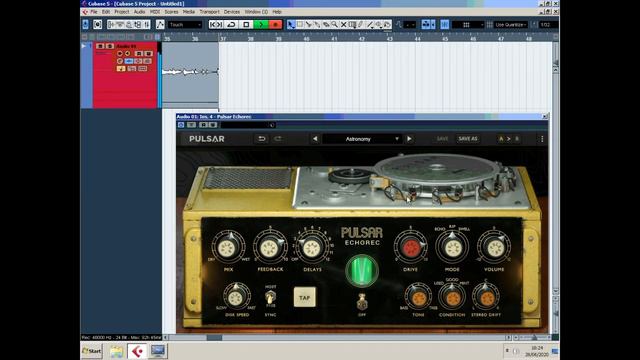This screenshot has height=360, width=640.
Task: Open the Use Quantize dropdown
Action: tap(510, 24)
